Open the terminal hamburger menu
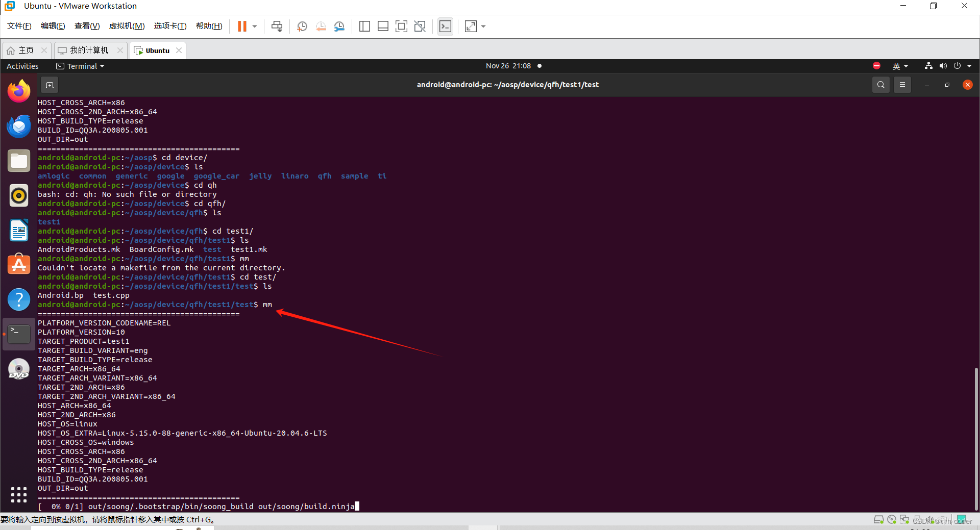Viewport: 980px width, 530px height. pyautogui.click(x=902, y=85)
